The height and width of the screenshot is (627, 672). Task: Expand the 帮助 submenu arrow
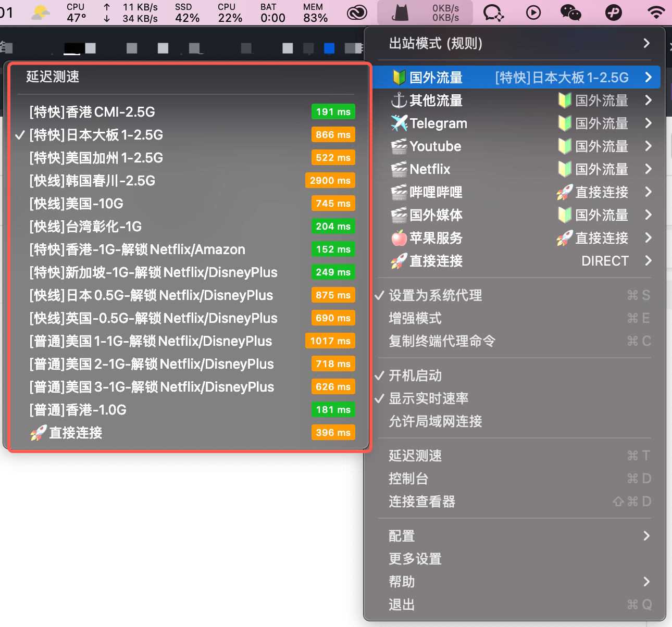(x=646, y=582)
